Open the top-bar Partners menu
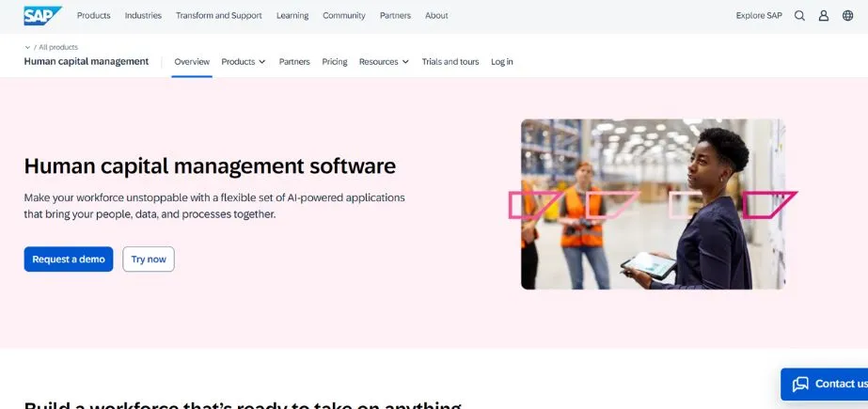Screen dimensions: 868x409 click(395, 15)
